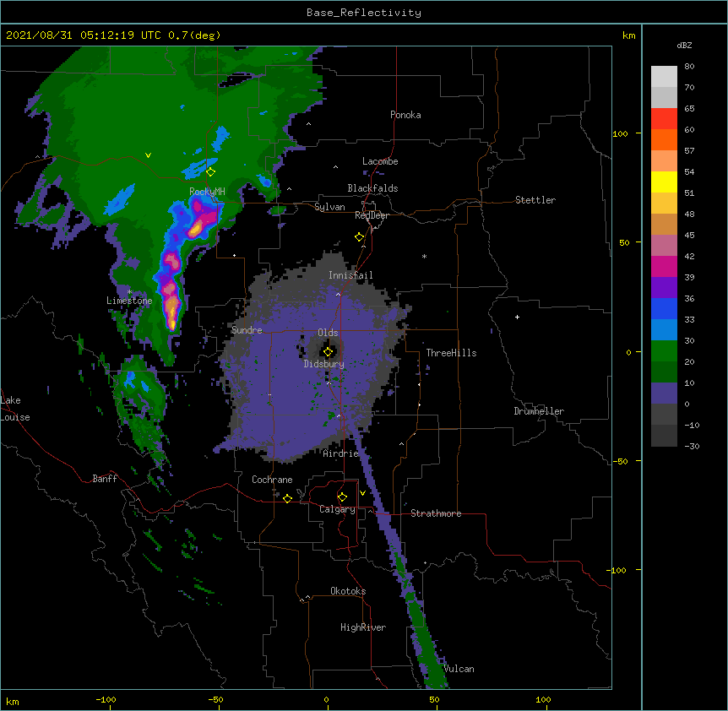Pick the slate purple 0-10 dBZ legend swatch

coord(664,393)
